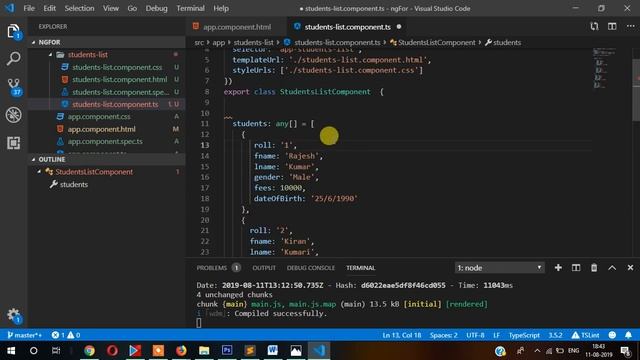Screen dimensions: 640x360
Task: Open errors and warnings status item
Action: [66, 335]
